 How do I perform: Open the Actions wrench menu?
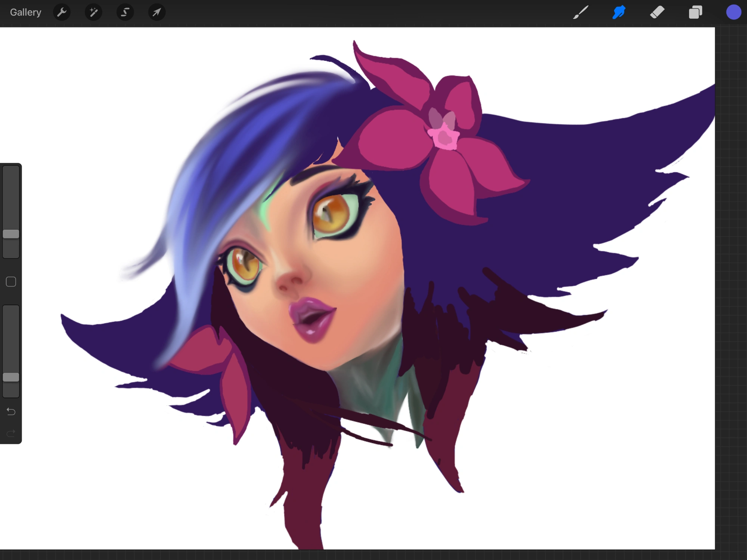pyautogui.click(x=62, y=12)
